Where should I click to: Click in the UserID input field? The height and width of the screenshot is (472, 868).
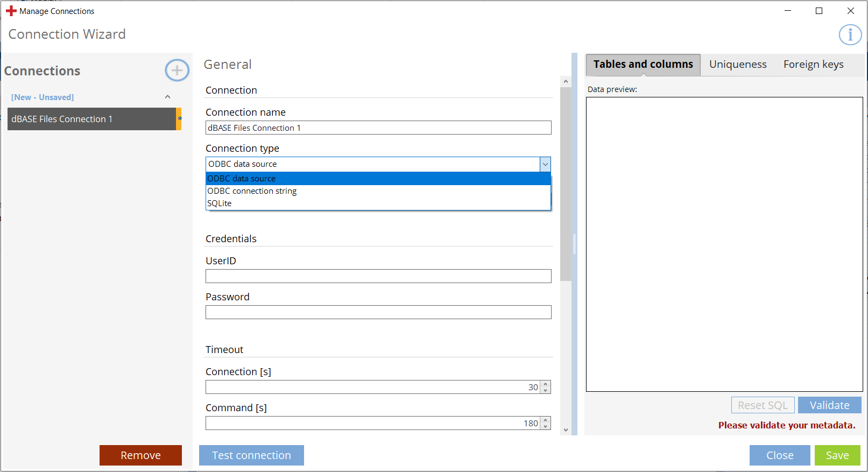tap(378, 276)
